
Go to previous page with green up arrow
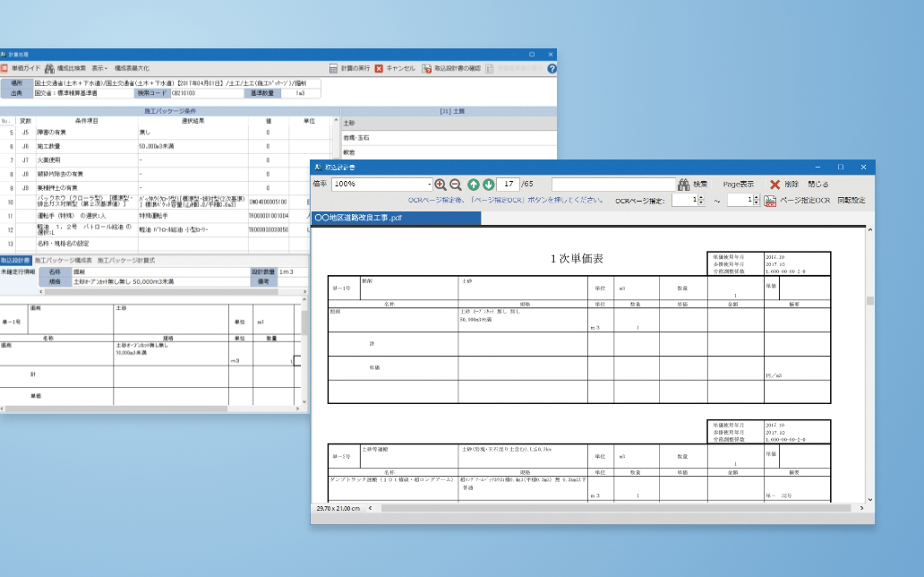[x=474, y=184]
